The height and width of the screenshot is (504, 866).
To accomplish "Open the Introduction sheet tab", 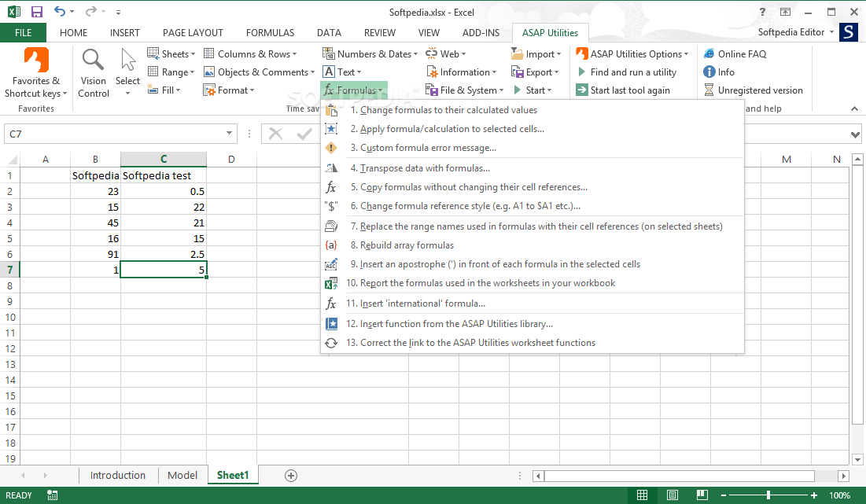I will (118, 475).
